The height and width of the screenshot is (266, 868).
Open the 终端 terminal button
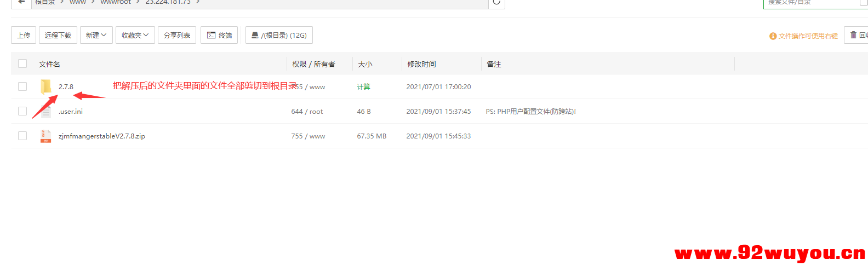[x=219, y=35]
